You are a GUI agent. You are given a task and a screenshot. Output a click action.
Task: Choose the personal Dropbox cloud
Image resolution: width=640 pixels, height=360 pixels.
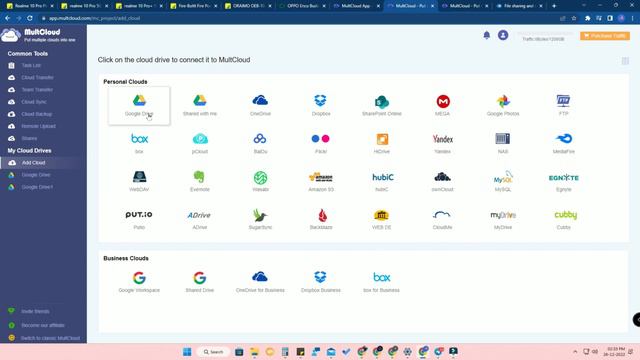321,105
